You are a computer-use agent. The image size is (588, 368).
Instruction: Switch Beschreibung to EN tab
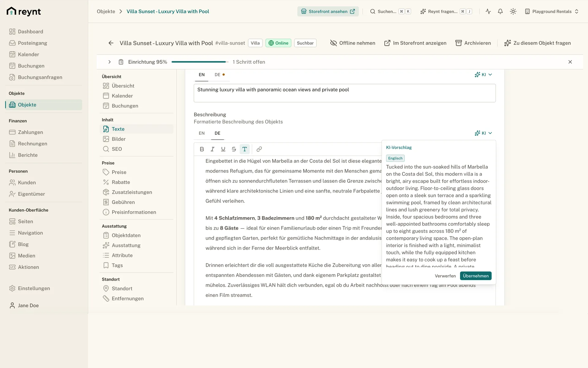(x=202, y=133)
